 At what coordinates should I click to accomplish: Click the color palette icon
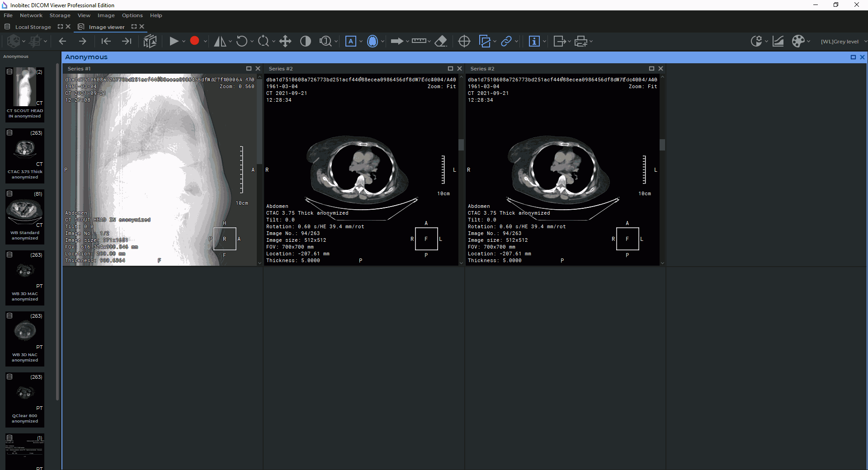tap(798, 42)
